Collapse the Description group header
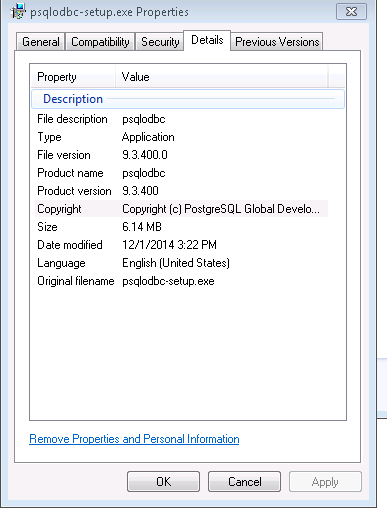 click(x=188, y=99)
